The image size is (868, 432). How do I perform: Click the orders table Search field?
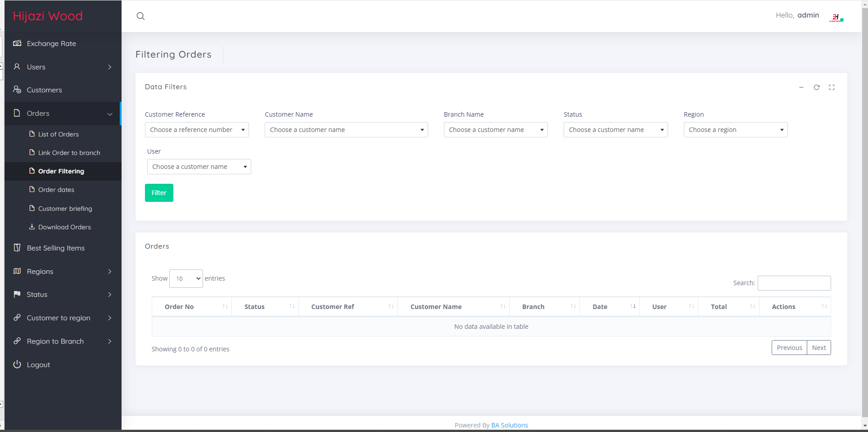pos(794,283)
